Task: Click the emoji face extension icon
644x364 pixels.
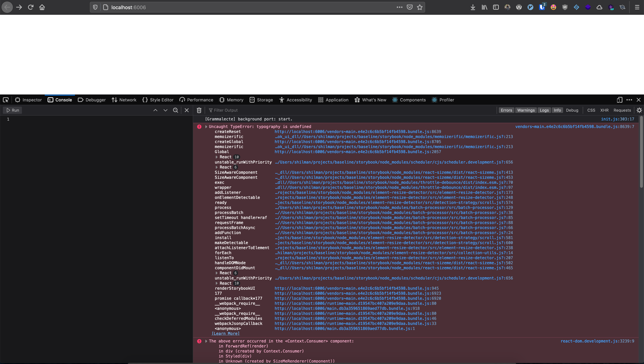Action: pyautogui.click(x=553, y=7)
